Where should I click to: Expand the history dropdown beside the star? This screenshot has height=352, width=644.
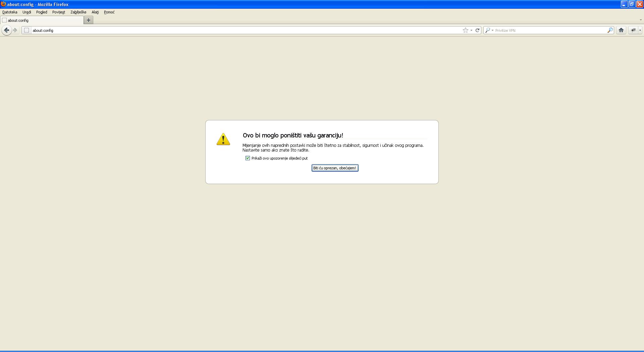pos(471,30)
